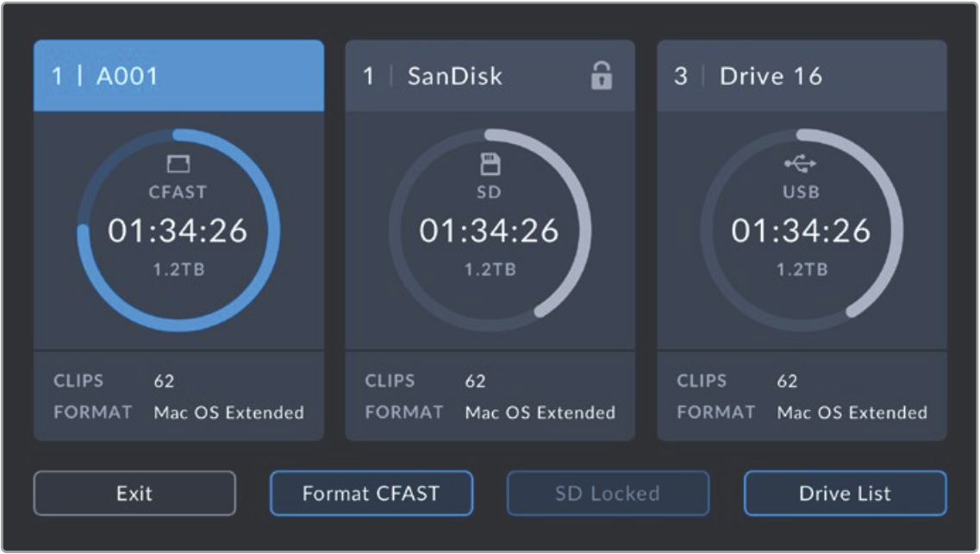Image resolution: width=980 pixels, height=554 pixels.
Task: Tap the SD card icon
Action: tap(489, 165)
